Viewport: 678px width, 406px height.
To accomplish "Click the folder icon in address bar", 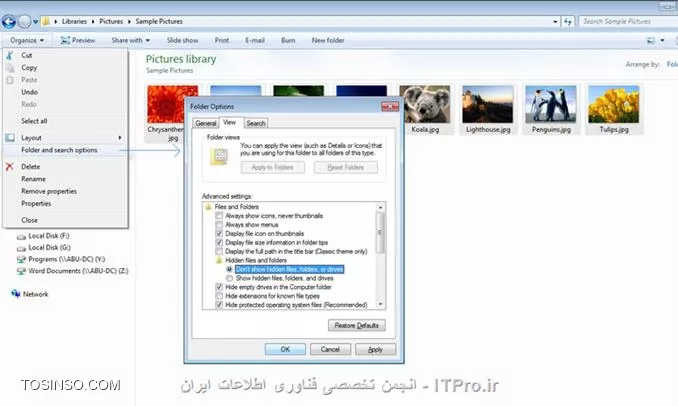I will tap(46, 21).
